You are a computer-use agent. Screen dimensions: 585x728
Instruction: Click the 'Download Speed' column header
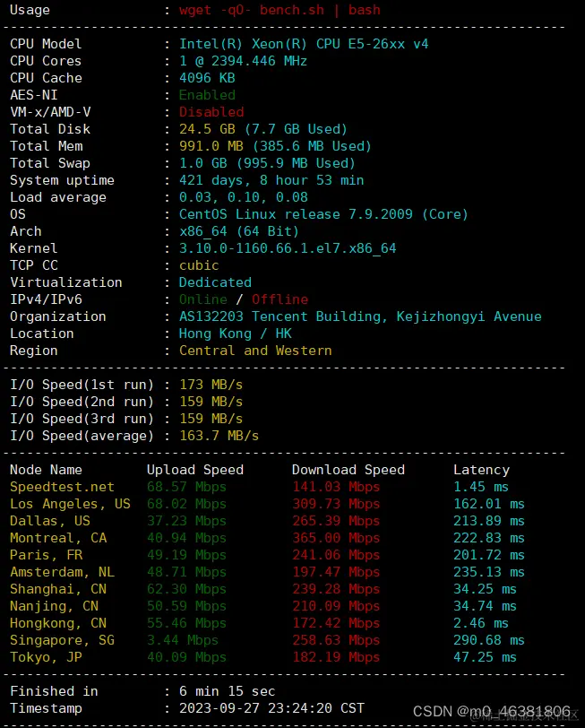click(348, 470)
